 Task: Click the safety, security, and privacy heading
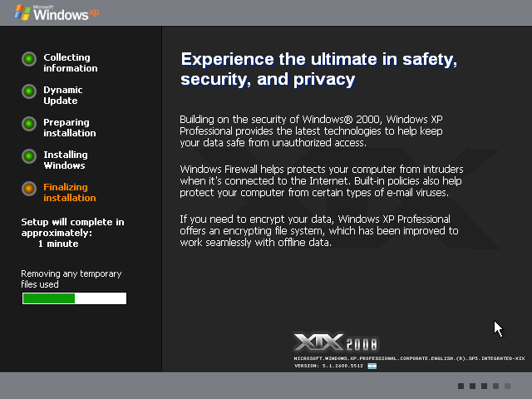[318, 69]
